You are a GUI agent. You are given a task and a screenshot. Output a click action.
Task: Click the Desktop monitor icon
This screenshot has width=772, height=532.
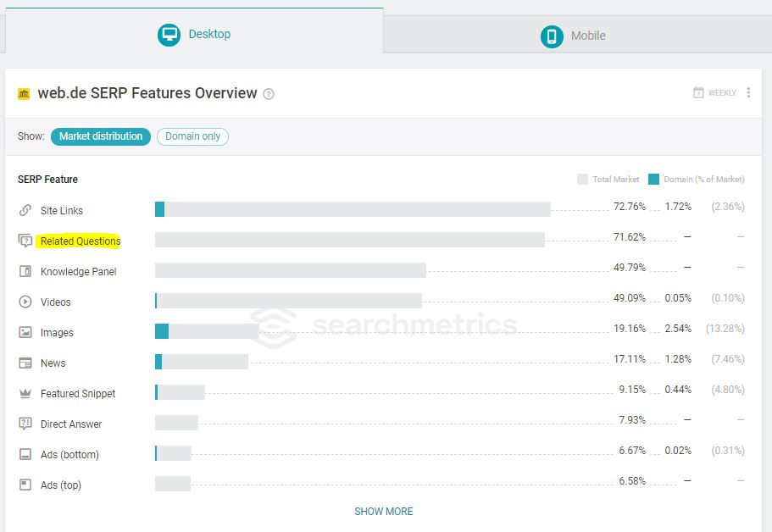(x=169, y=35)
